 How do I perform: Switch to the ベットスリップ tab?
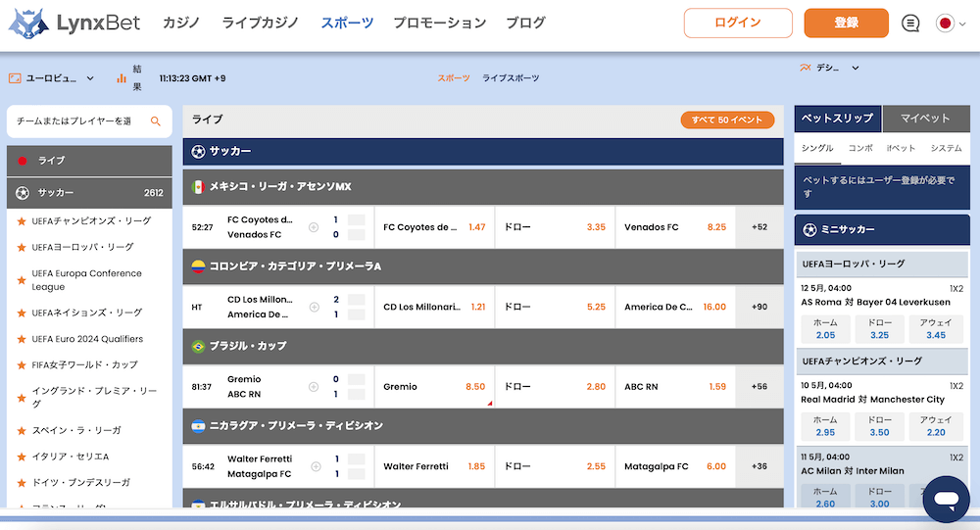(838, 119)
